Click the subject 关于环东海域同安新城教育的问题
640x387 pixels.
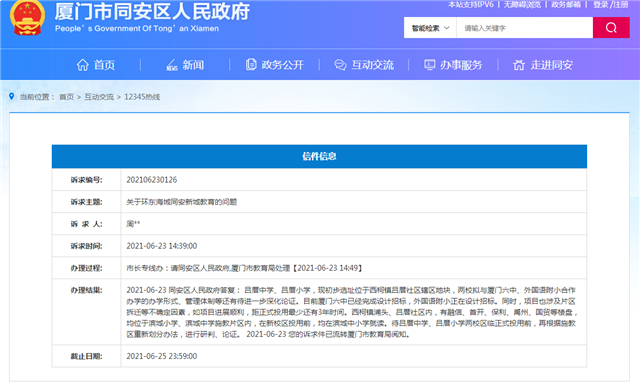(182, 202)
